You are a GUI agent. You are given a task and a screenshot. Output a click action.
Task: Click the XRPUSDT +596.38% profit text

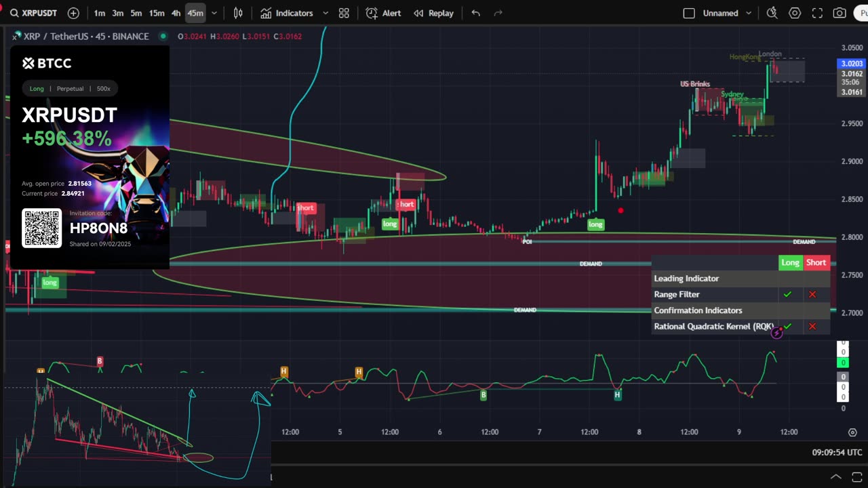pyautogui.click(x=69, y=127)
